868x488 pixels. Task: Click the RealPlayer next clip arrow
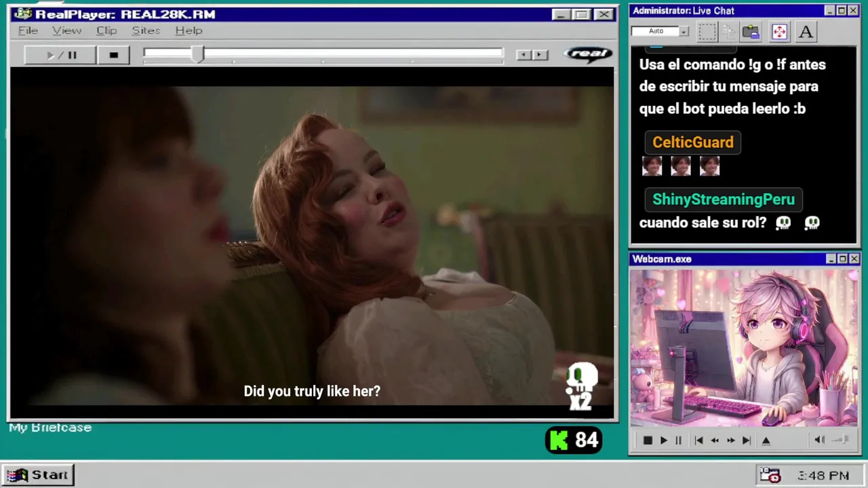click(540, 55)
